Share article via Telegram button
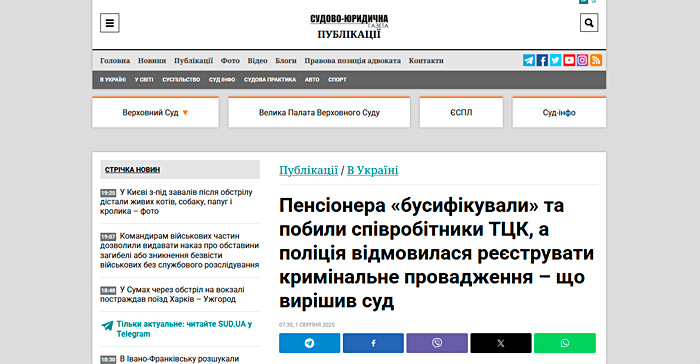The width and height of the screenshot is (700, 364). 309,343
